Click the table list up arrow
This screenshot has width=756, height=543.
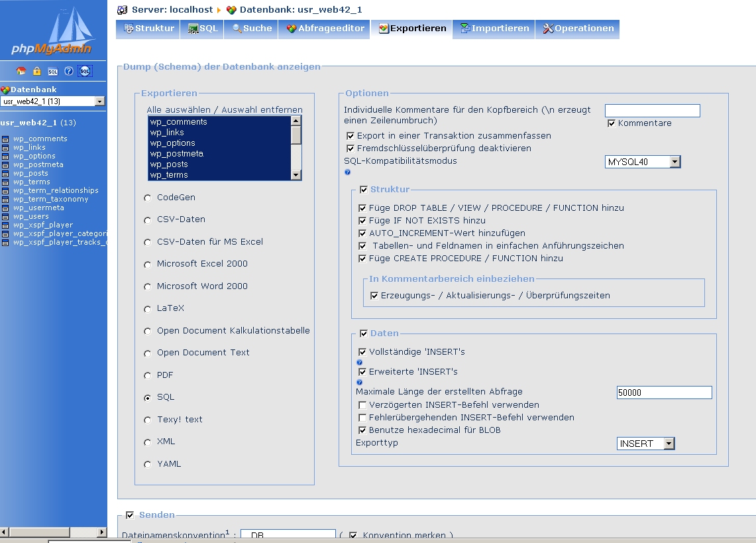[296, 121]
